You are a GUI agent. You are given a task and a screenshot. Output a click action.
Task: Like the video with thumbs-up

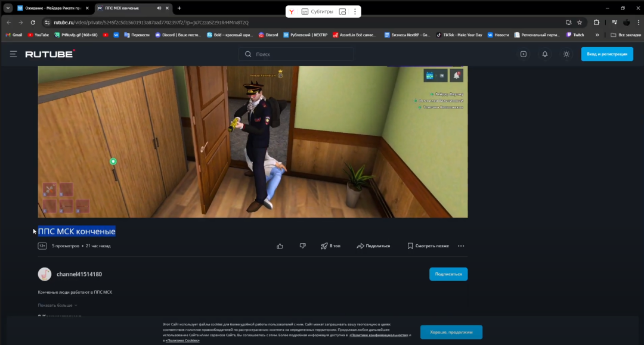pyautogui.click(x=280, y=246)
